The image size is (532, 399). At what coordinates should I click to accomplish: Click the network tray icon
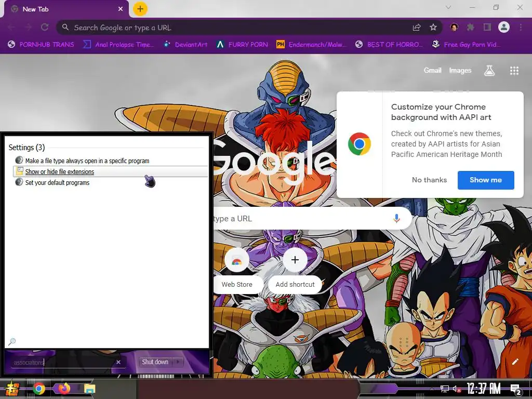click(444, 389)
